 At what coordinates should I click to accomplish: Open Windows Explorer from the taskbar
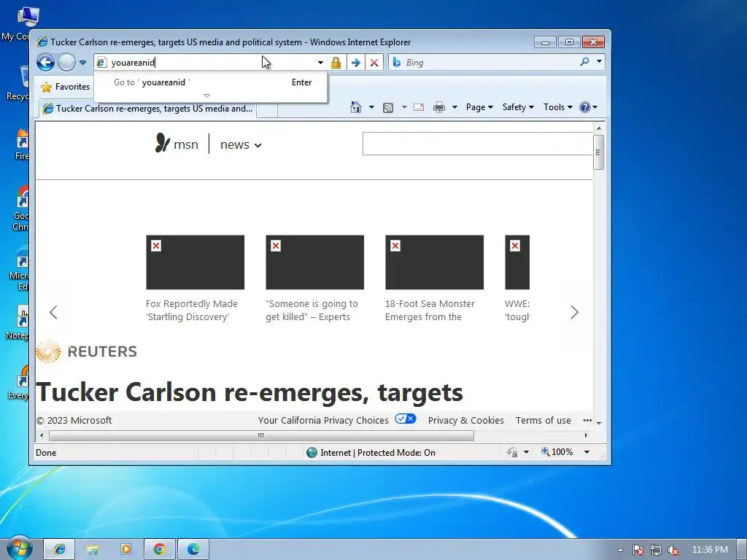point(93,549)
